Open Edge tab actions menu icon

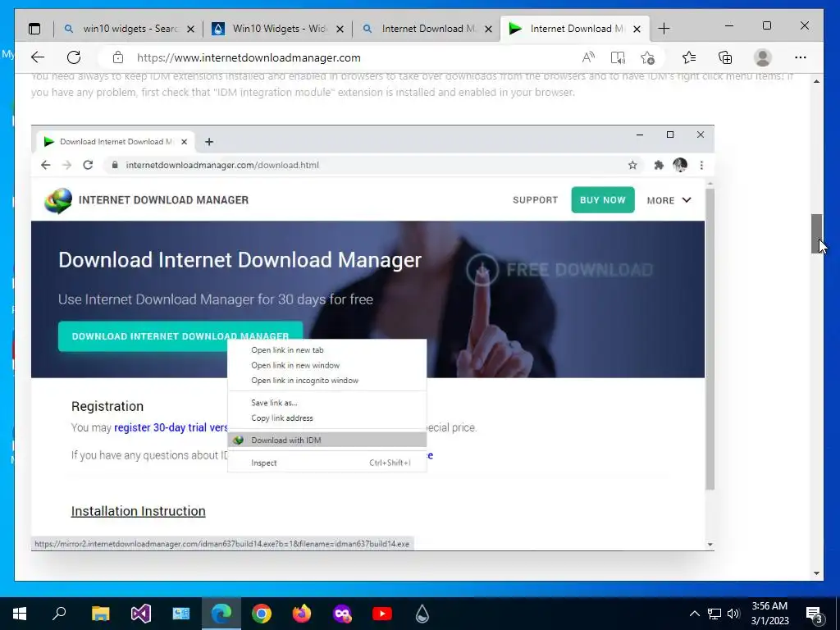point(34,29)
